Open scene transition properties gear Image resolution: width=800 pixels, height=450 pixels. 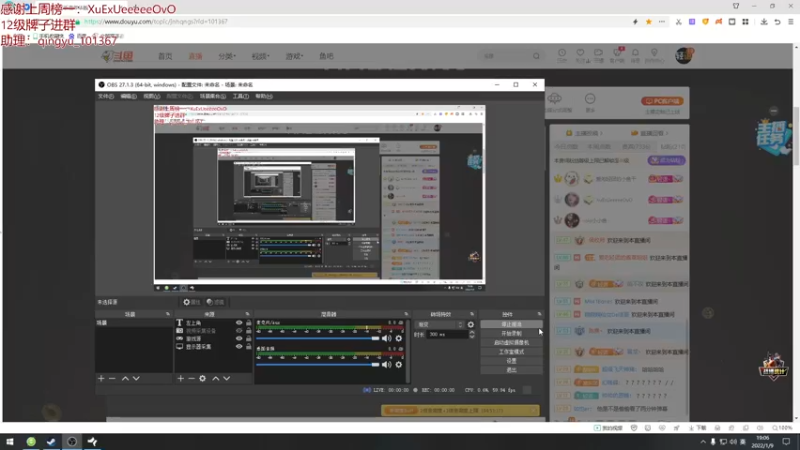[470, 324]
